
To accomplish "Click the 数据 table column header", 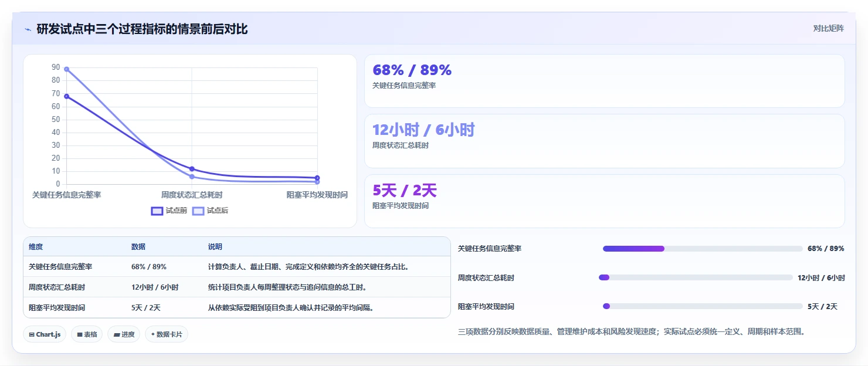I will [138, 247].
